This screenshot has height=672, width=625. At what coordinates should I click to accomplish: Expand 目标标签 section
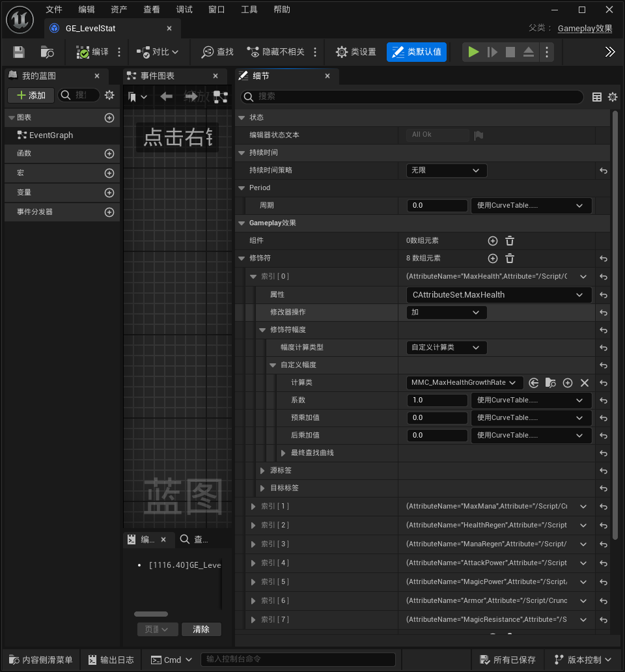pyautogui.click(x=262, y=488)
